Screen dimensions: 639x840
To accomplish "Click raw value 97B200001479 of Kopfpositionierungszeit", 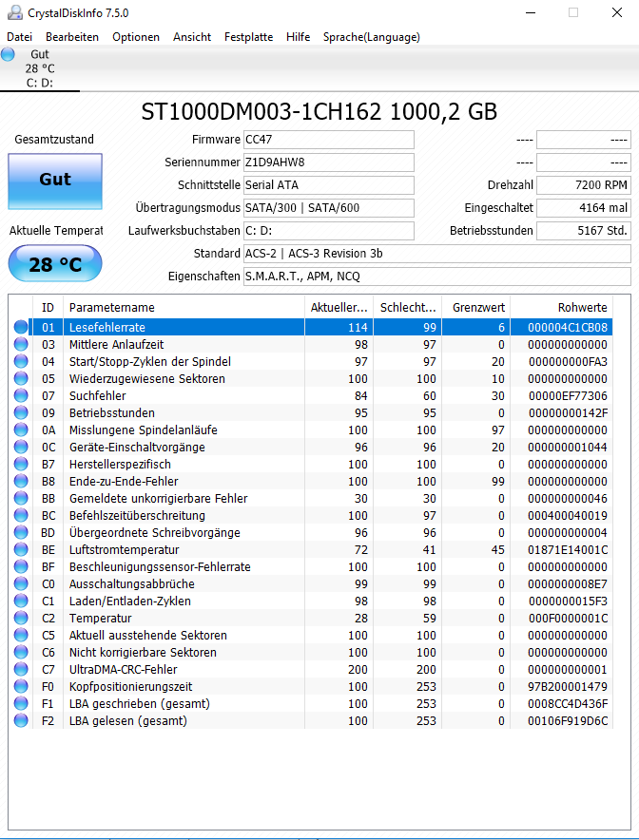I will (x=568, y=686).
